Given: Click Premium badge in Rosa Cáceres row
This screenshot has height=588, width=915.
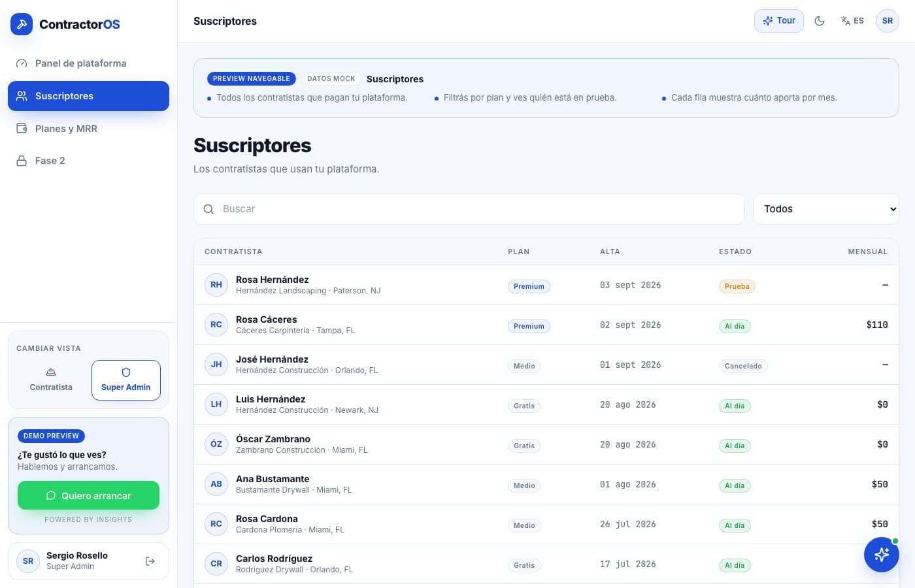Looking at the screenshot, I should 529,326.
